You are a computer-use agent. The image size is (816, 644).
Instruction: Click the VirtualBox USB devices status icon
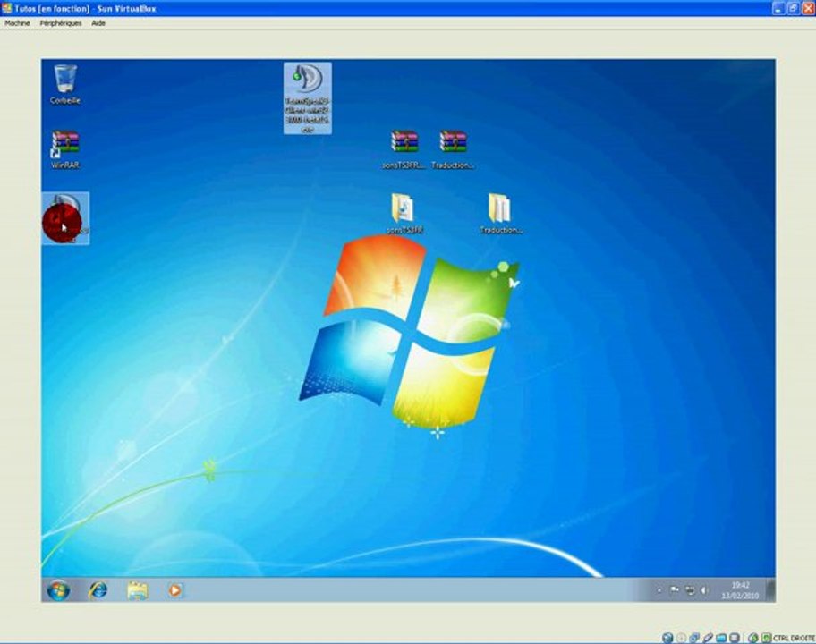(708, 638)
